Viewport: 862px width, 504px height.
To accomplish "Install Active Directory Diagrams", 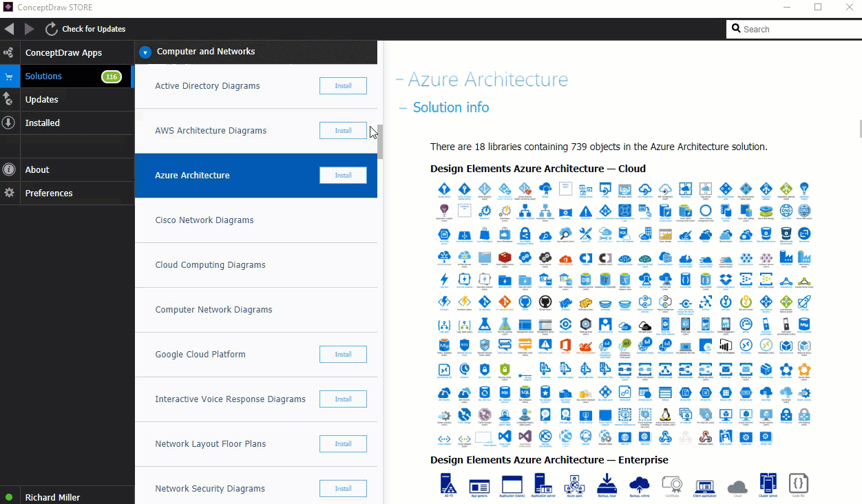I will (343, 86).
